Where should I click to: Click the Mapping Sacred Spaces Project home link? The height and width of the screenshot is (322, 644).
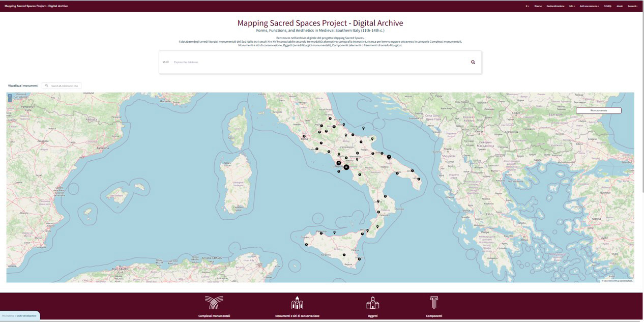pyautogui.click(x=36, y=6)
